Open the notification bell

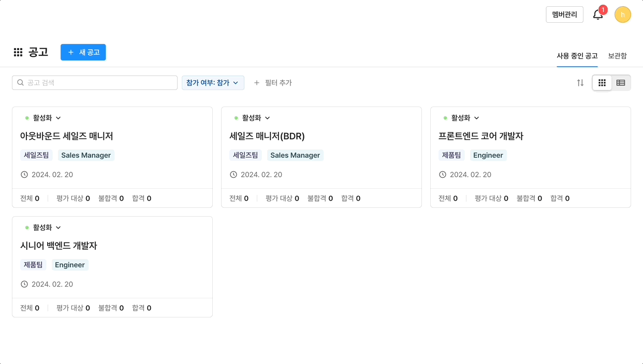point(598,15)
